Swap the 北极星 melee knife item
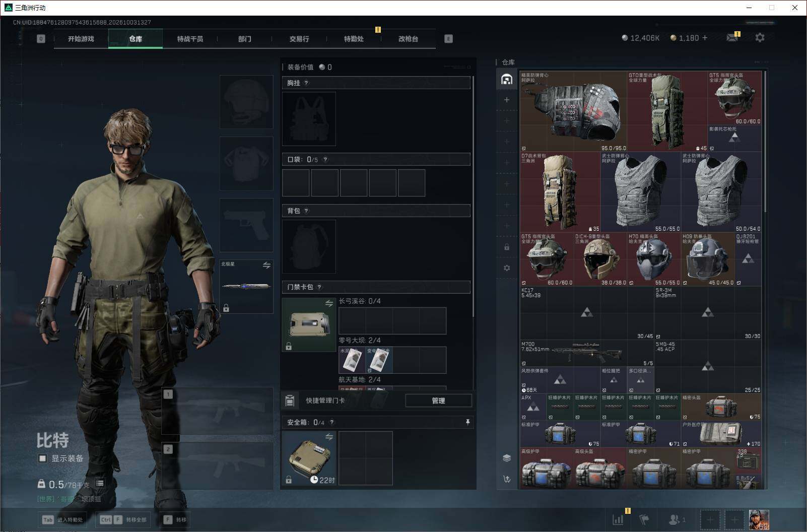 [x=266, y=265]
